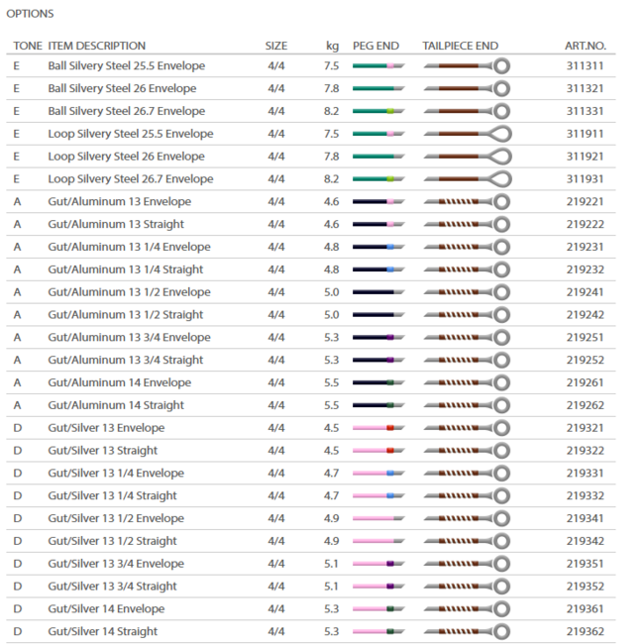This screenshot has height=644, width=644.
Task: Select the Loop Silvery Steel 26 Envelope description
Action: (x=126, y=157)
